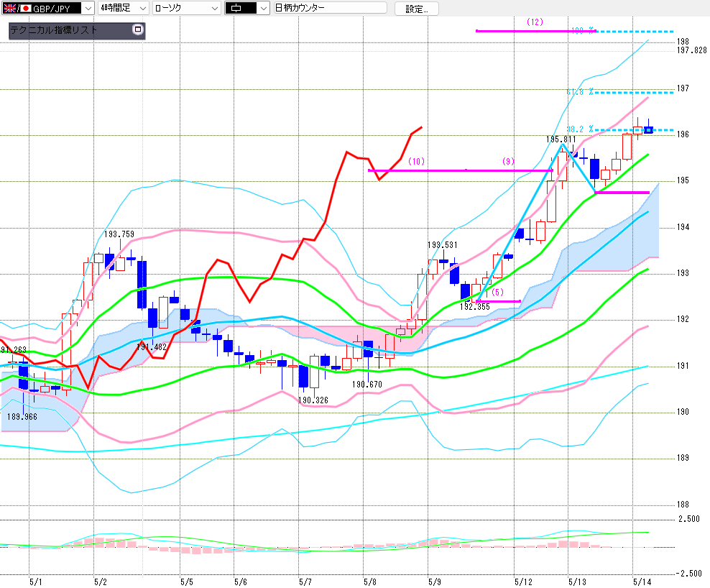The image size is (710, 588).
Task: Click the 197 price axis label
Action: click(683, 88)
